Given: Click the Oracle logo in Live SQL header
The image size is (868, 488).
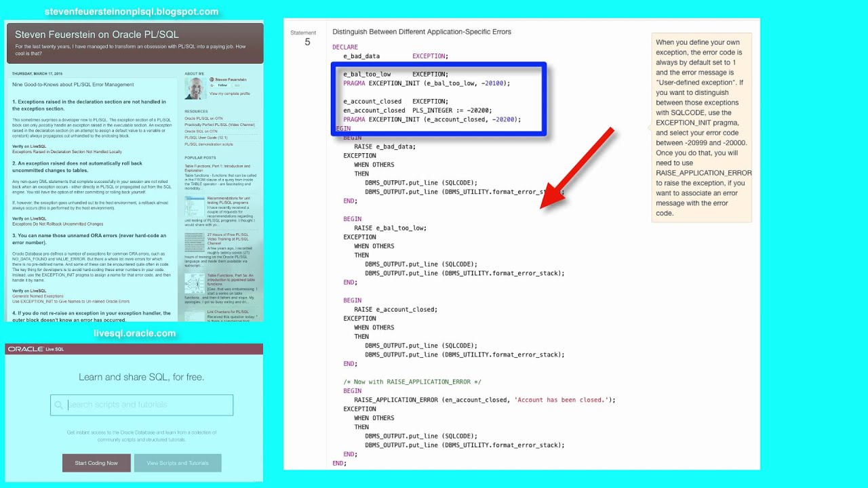Looking at the screenshot, I should pos(26,349).
